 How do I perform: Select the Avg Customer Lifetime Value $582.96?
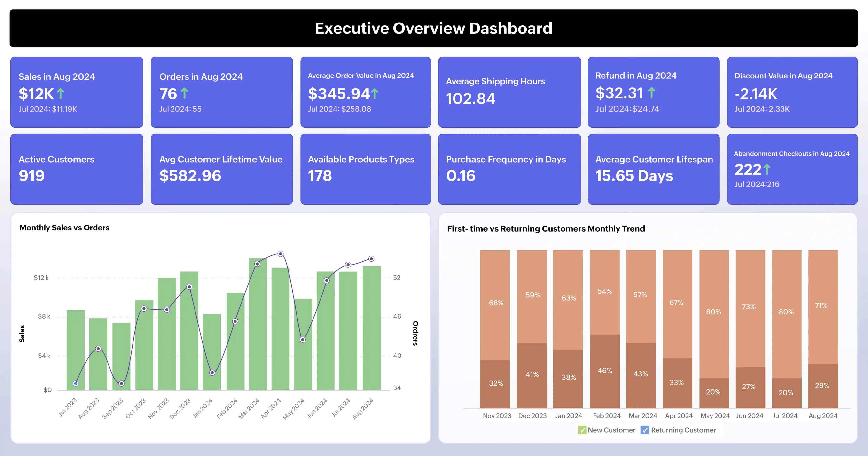coord(190,176)
